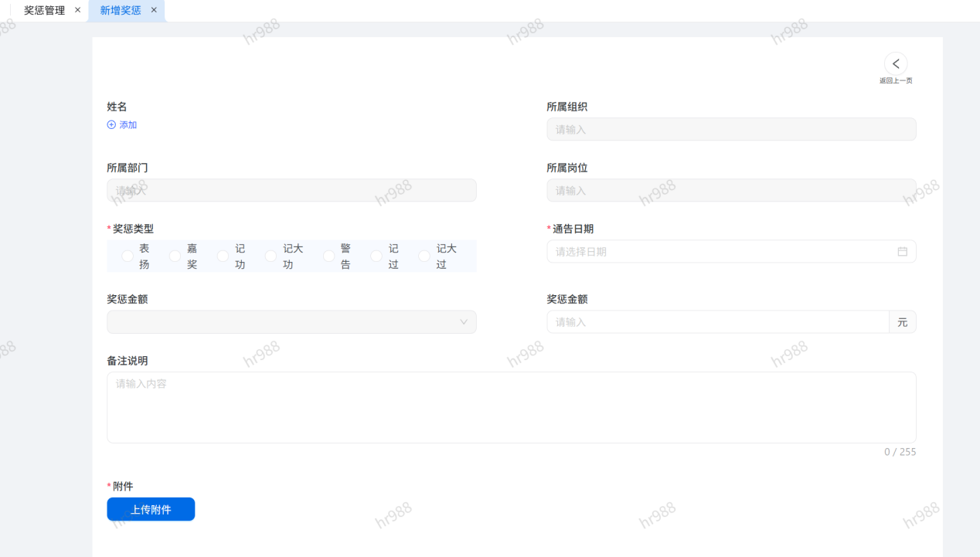Choose the 记过 radio option
The height and width of the screenshot is (557, 980).
[376, 256]
